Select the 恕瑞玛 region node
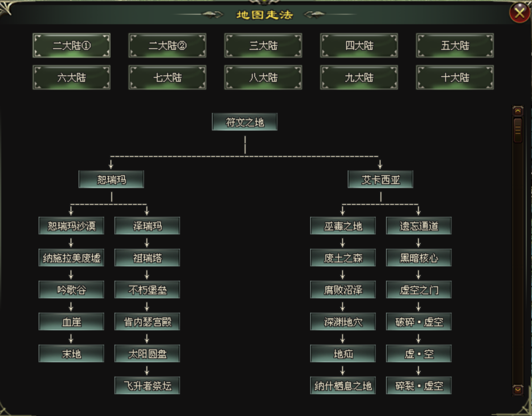 click(x=111, y=180)
